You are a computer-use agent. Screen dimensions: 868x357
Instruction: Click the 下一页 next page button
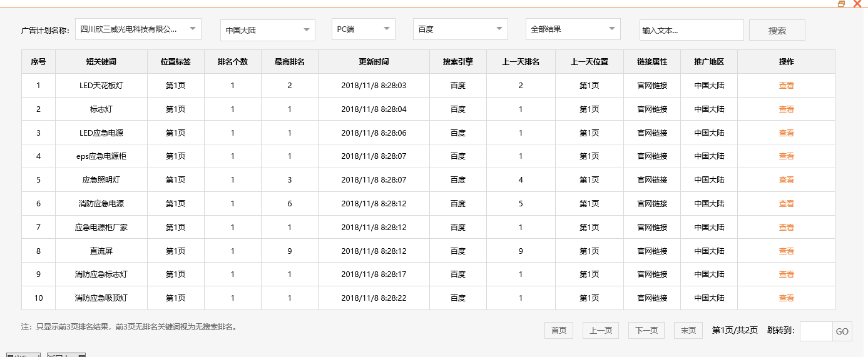click(x=646, y=331)
